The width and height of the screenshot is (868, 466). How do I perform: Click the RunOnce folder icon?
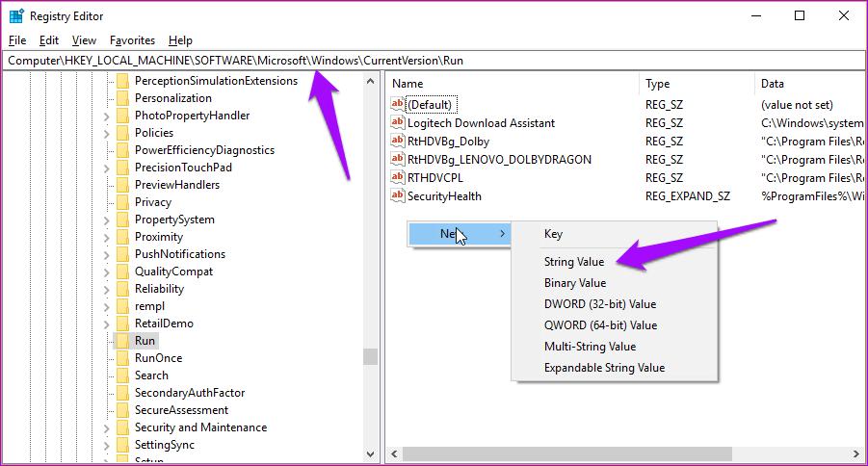122,358
